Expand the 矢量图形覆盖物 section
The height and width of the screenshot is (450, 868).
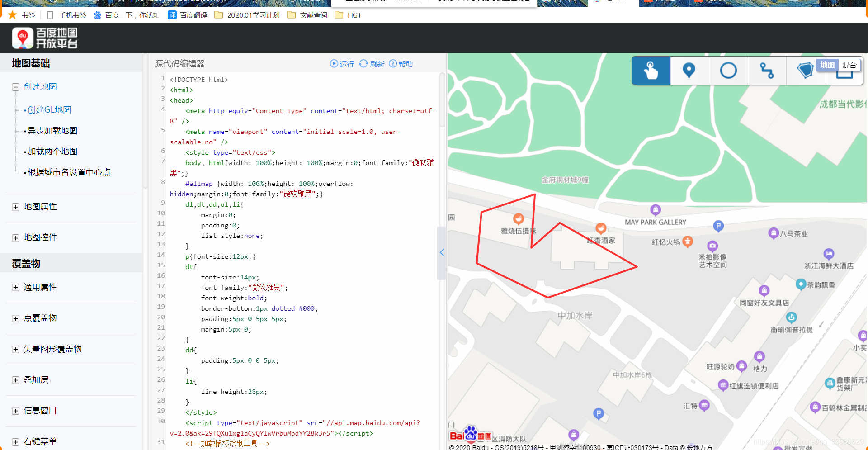point(15,349)
